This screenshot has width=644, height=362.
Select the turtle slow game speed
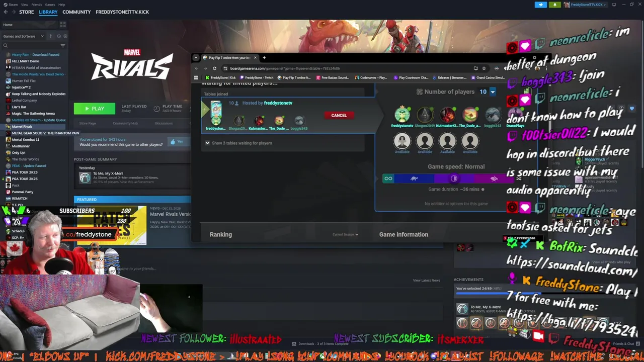click(414, 178)
